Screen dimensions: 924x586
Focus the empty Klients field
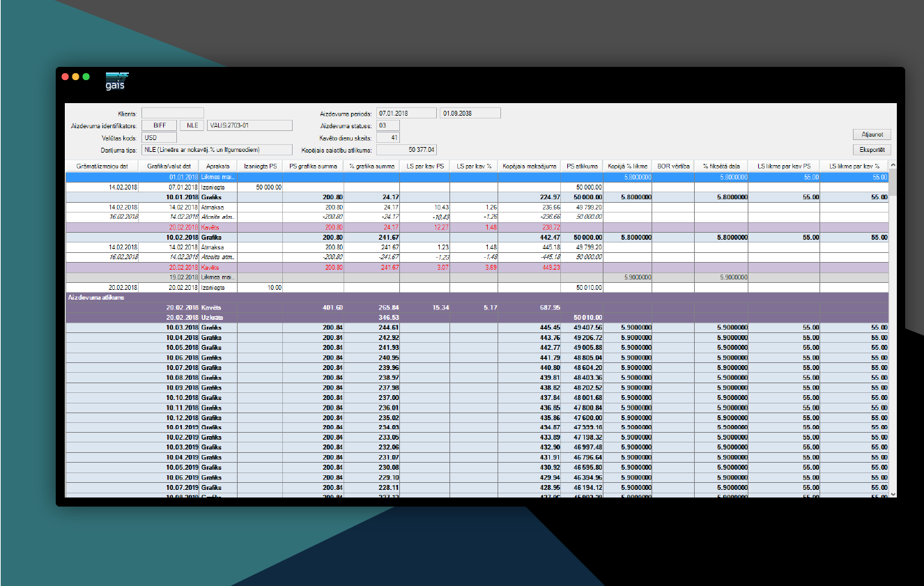click(x=173, y=113)
